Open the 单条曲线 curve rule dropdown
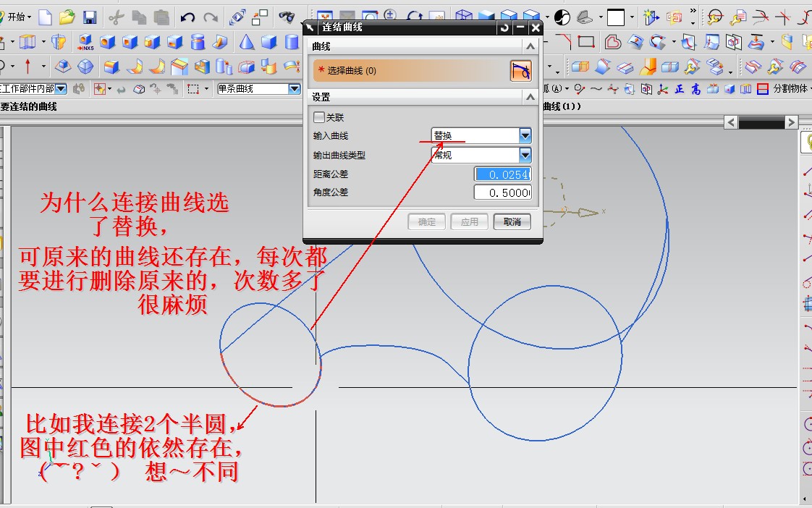The width and height of the screenshot is (812, 508). (x=294, y=89)
